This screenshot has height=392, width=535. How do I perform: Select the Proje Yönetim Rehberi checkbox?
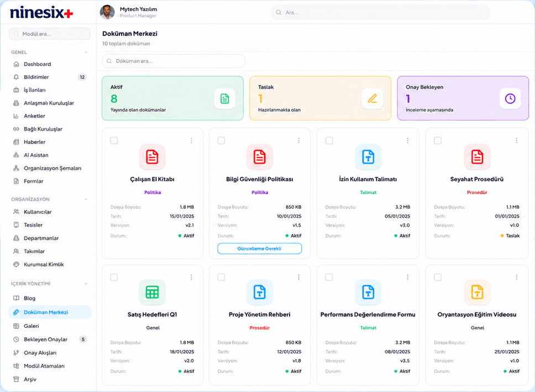click(x=222, y=277)
